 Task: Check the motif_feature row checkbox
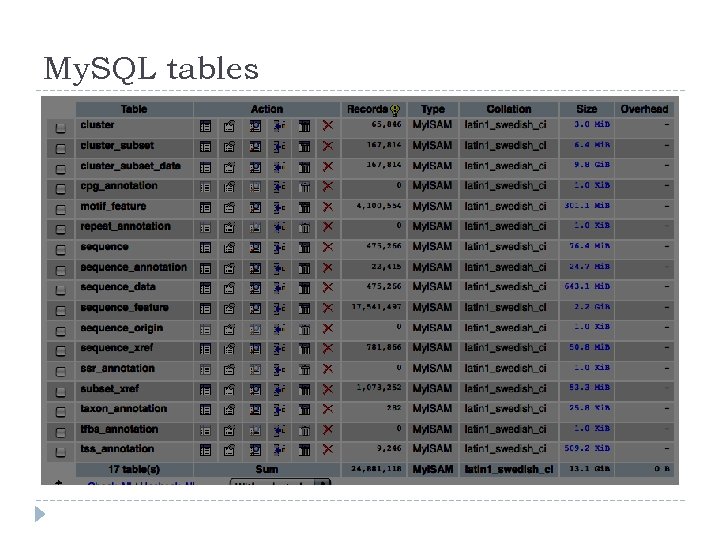point(60,209)
